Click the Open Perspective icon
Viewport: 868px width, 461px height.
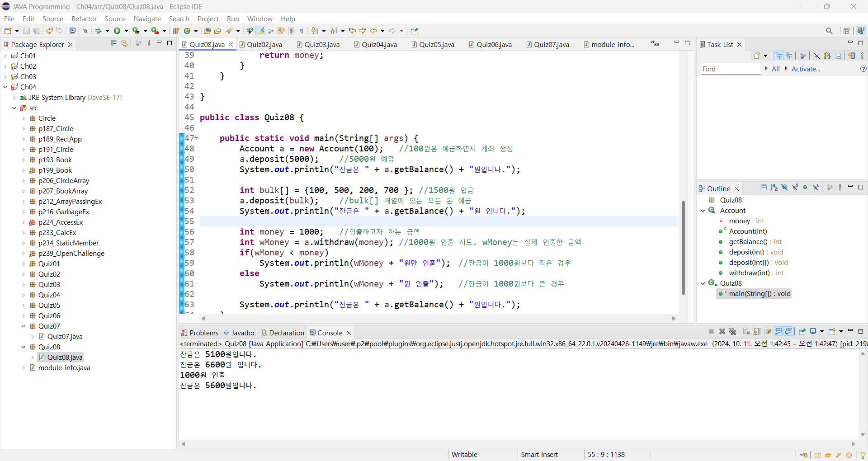[847, 31]
